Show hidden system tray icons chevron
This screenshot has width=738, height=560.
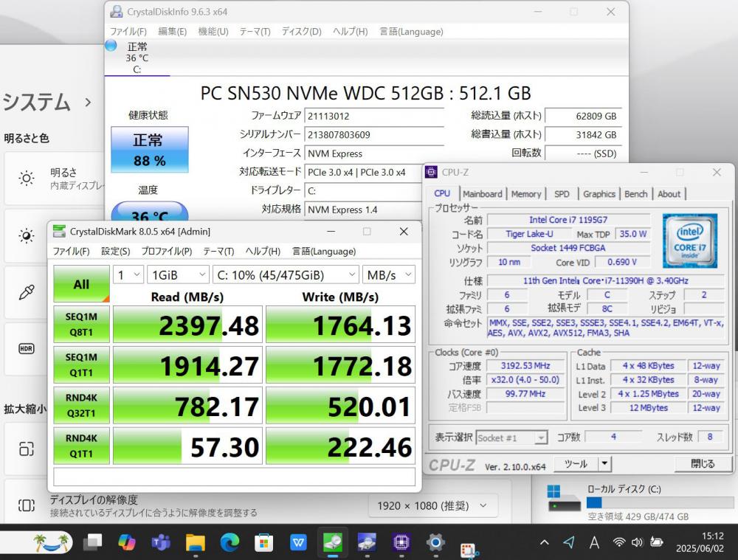point(545,542)
